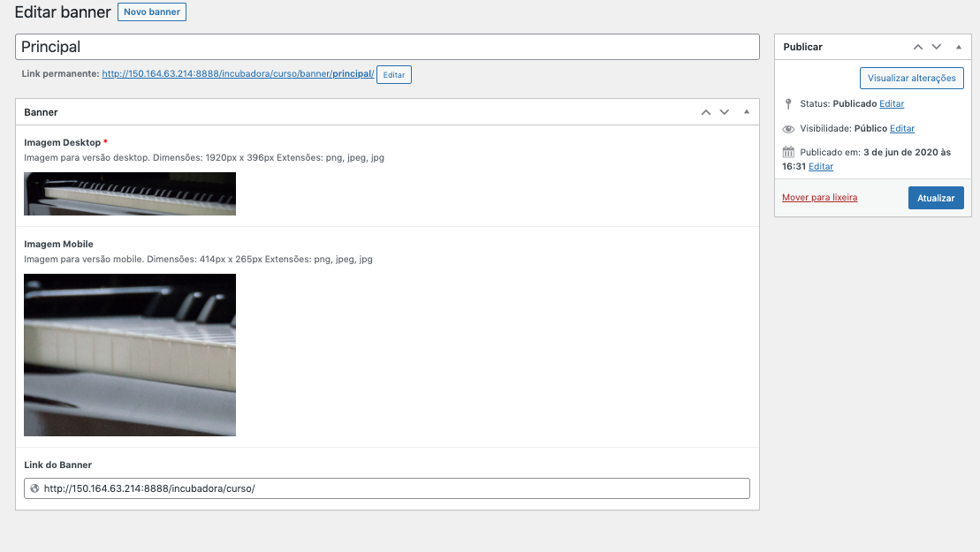This screenshot has width=980, height=552.
Task: Click the move-up chevron in Publicar panel
Action: 917,47
